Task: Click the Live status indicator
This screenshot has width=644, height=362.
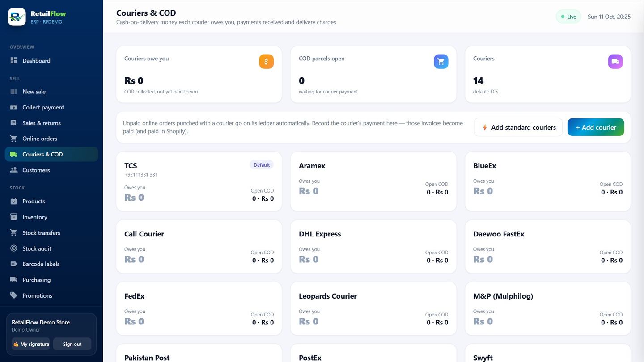Action: [x=568, y=17]
